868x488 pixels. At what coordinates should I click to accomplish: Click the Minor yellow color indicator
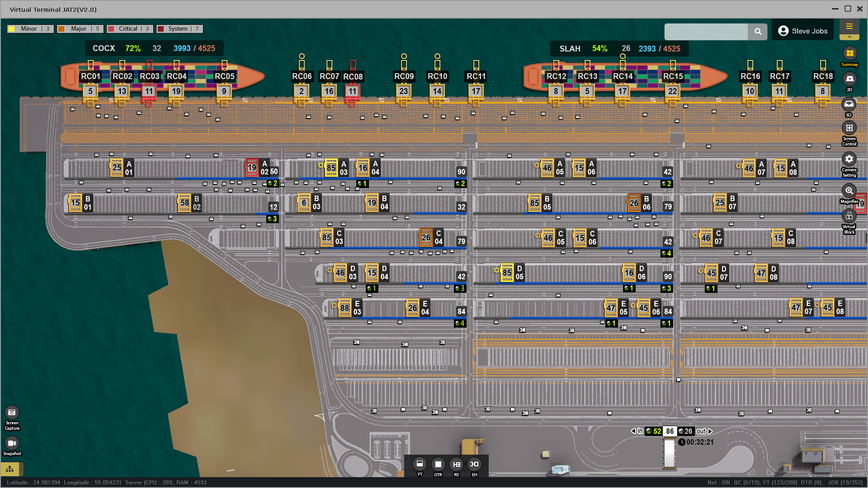(12, 29)
